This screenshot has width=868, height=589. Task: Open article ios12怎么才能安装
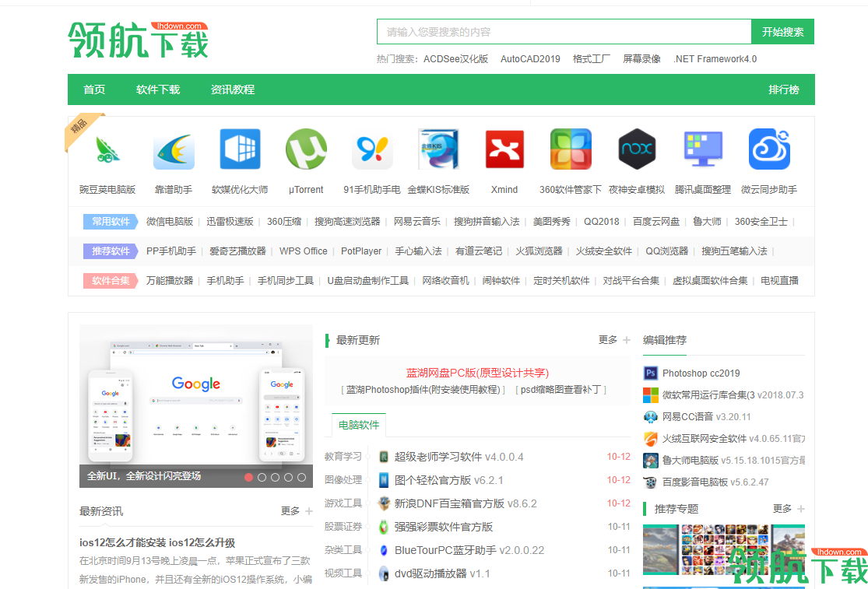click(157, 543)
